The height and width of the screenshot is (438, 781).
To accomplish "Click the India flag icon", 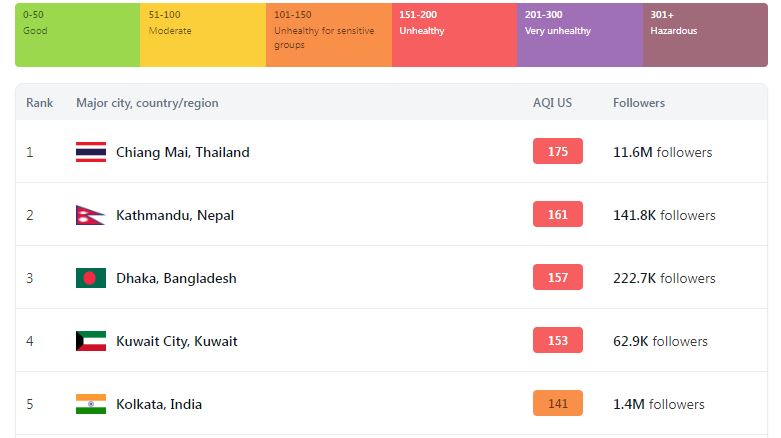I will 91,404.
